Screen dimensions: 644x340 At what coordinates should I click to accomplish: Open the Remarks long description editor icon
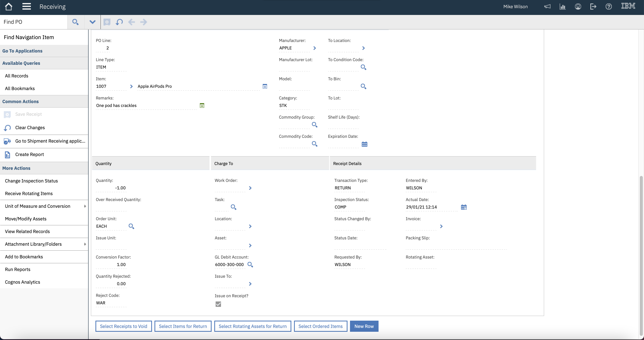click(x=202, y=105)
